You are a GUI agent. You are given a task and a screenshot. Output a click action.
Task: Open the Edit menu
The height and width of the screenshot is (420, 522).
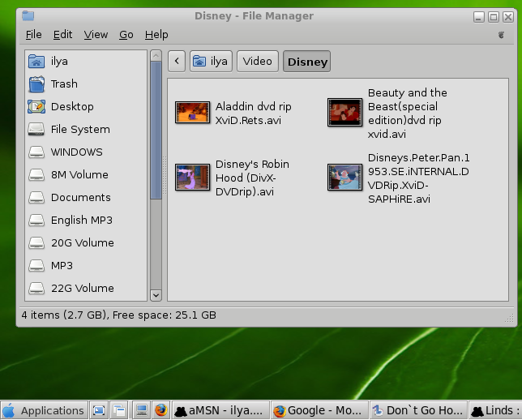(x=62, y=34)
